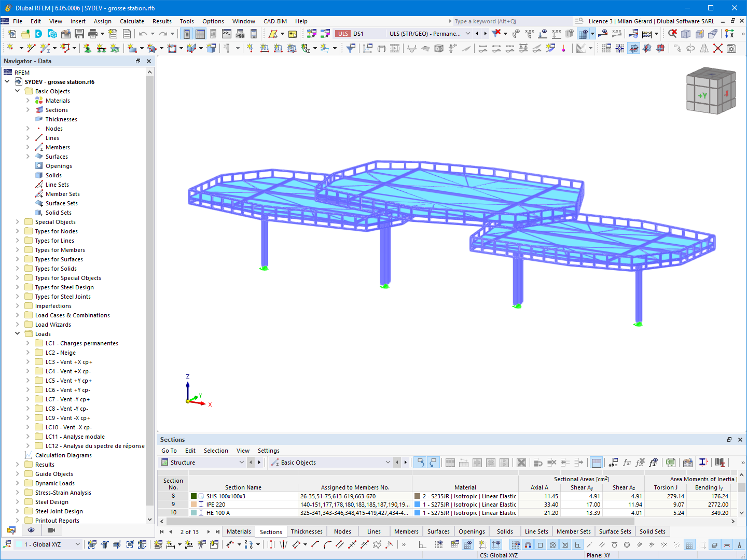The height and width of the screenshot is (560, 747).
Task: Switch to the Thicknesses tab
Action: tap(307, 531)
